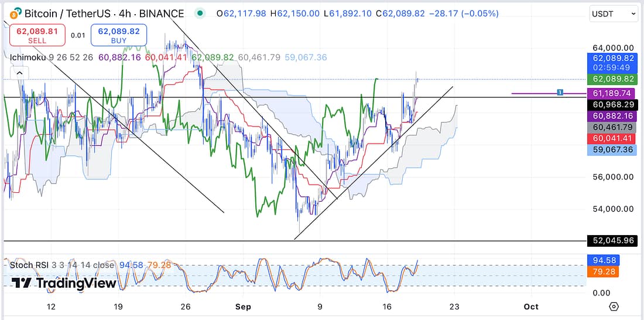The height and width of the screenshot is (320, 644).
Task: Collapse the indicator legend with the chevron button
Action: tap(19, 73)
